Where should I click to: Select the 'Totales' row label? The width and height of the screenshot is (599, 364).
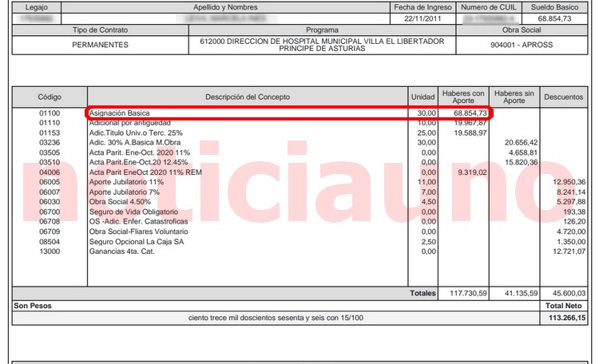422,293
